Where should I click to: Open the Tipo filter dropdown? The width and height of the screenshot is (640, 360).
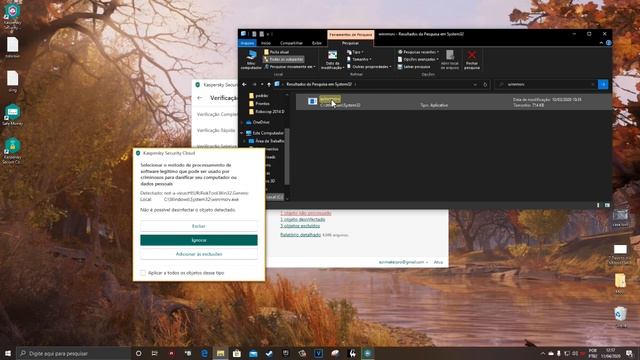click(355, 52)
